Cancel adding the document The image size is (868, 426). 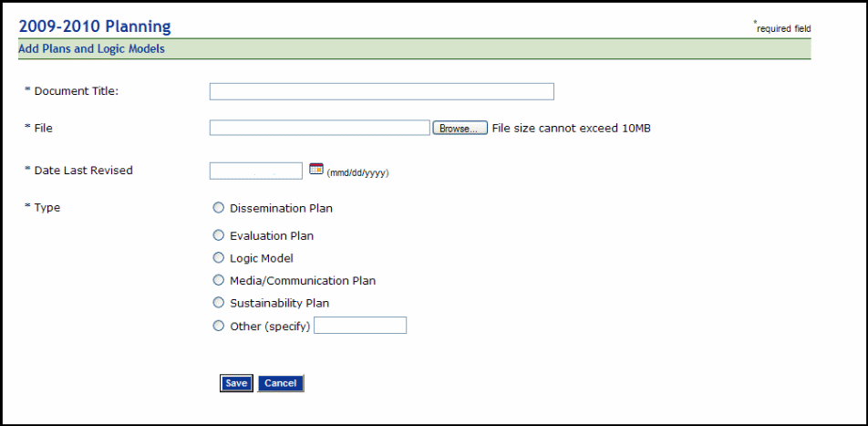(x=280, y=383)
